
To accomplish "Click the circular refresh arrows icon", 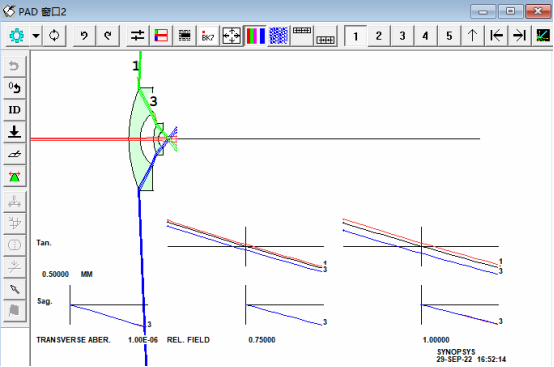I will click(54, 36).
